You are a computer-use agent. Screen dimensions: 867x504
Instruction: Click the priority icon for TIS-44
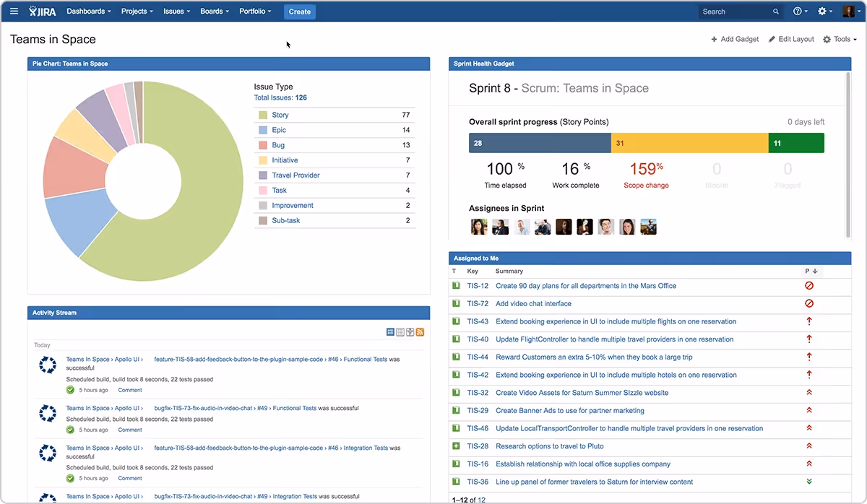[809, 357]
